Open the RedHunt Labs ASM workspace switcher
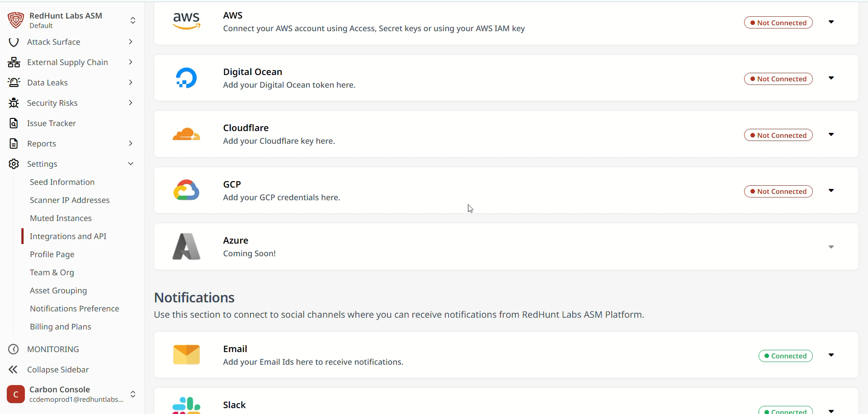 pyautogui.click(x=133, y=20)
